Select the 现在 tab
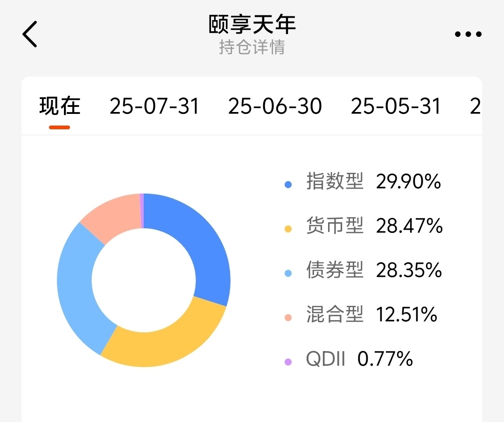The height and width of the screenshot is (422, 504). pyautogui.click(x=60, y=106)
